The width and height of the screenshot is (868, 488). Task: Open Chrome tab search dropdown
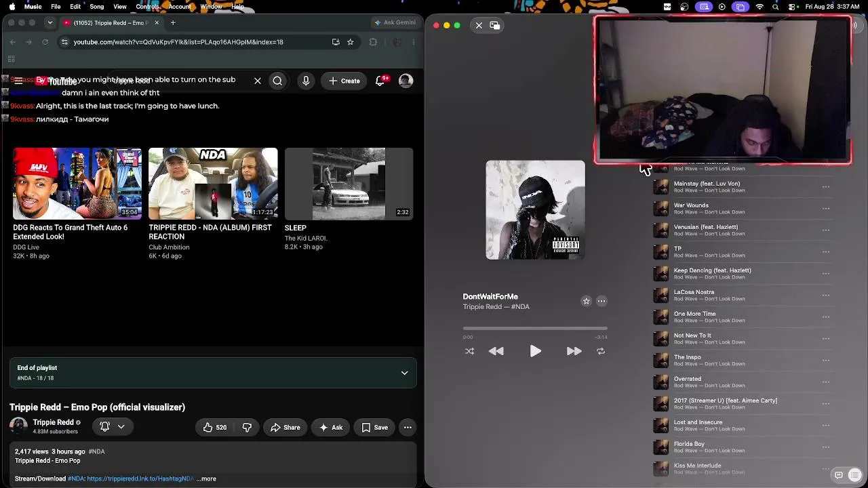(x=50, y=23)
